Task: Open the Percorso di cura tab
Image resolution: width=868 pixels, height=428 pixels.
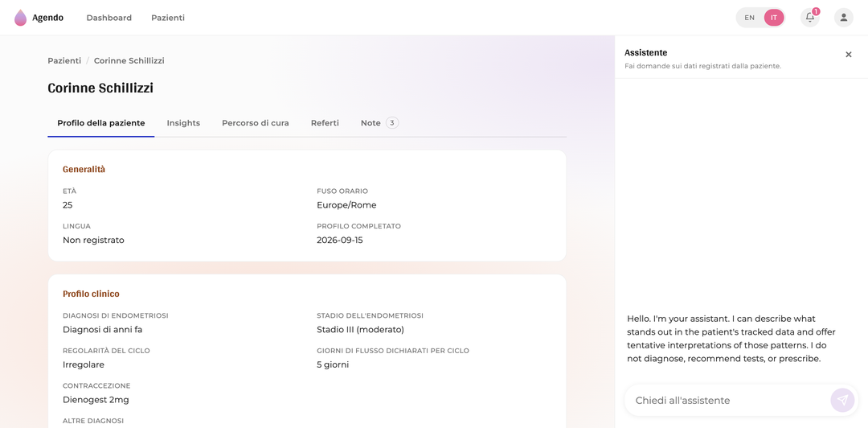Action: 256,123
